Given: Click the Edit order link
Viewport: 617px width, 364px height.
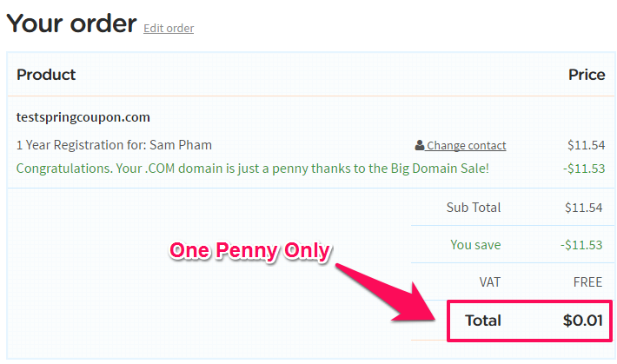Looking at the screenshot, I should pos(169,29).
